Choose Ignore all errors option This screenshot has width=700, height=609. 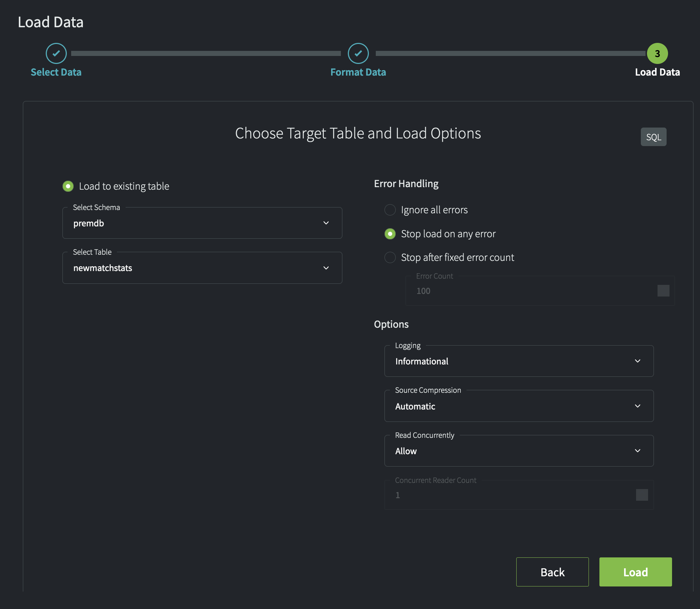[x=390, y=210]
